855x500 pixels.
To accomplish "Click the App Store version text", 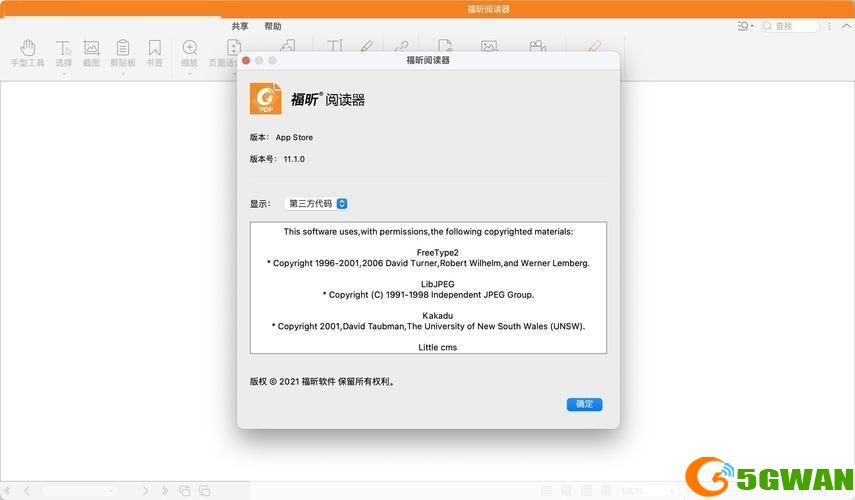I will 294,137.
